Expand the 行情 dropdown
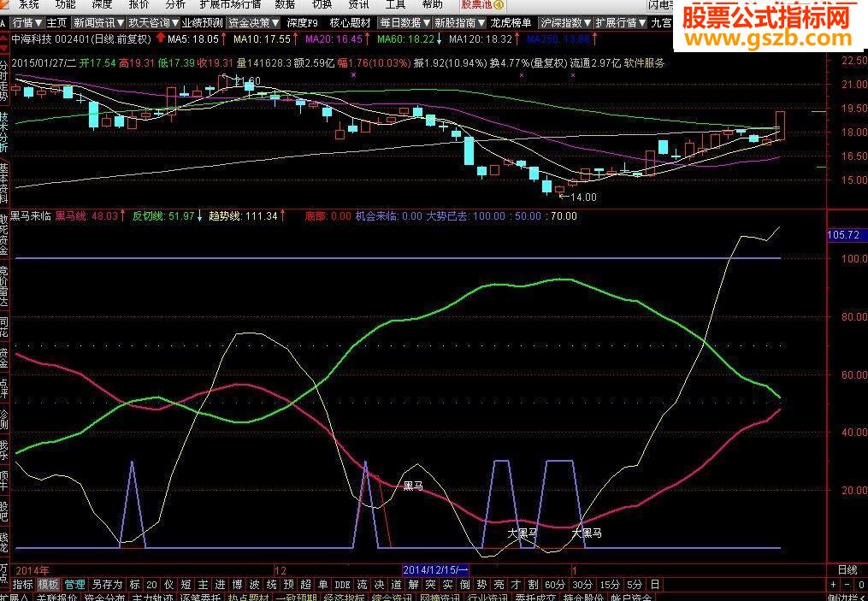Screen dimensions: 868x601 click(x=27, y=23)
